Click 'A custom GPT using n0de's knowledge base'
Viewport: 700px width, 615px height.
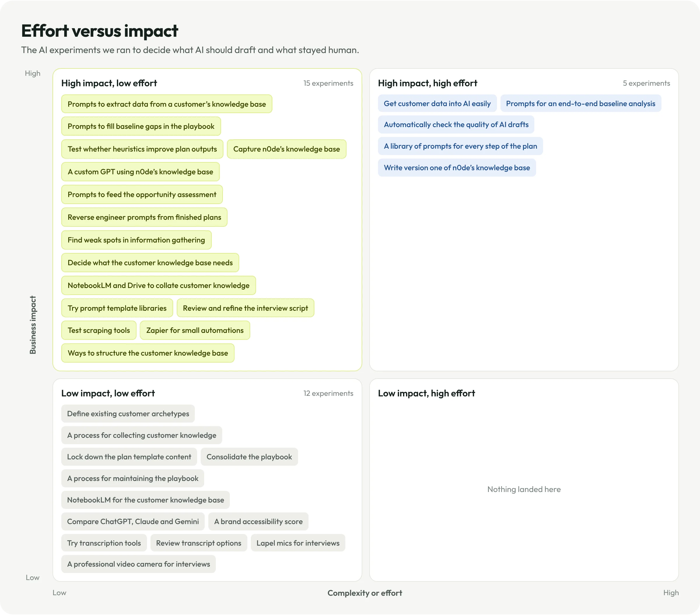pos(140,172)
